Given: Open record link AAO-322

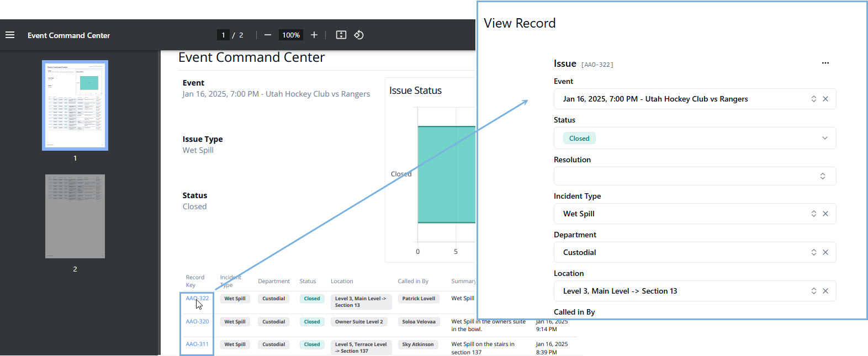Looking at the screenshot, I should pyautogui.click(x=197, y=299).
